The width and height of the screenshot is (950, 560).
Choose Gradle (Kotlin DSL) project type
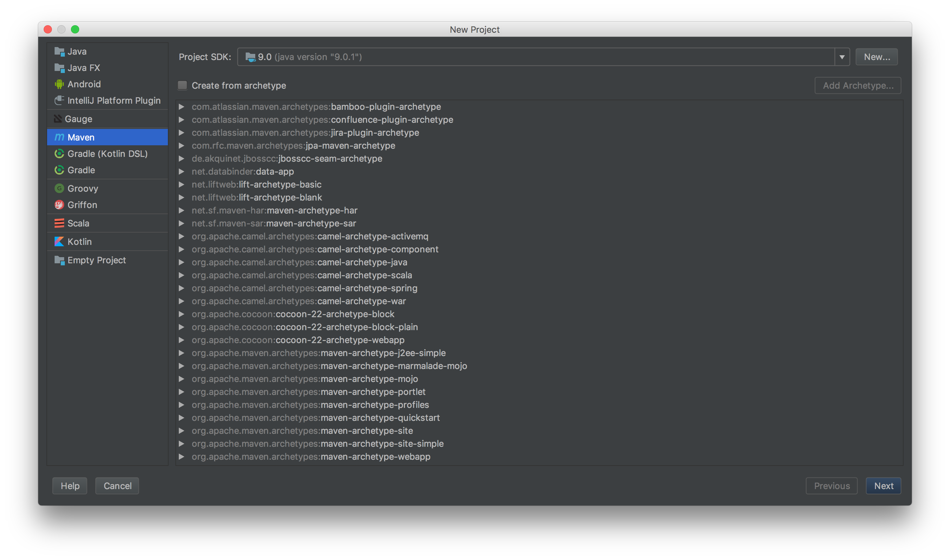click(x=107, y=153)
